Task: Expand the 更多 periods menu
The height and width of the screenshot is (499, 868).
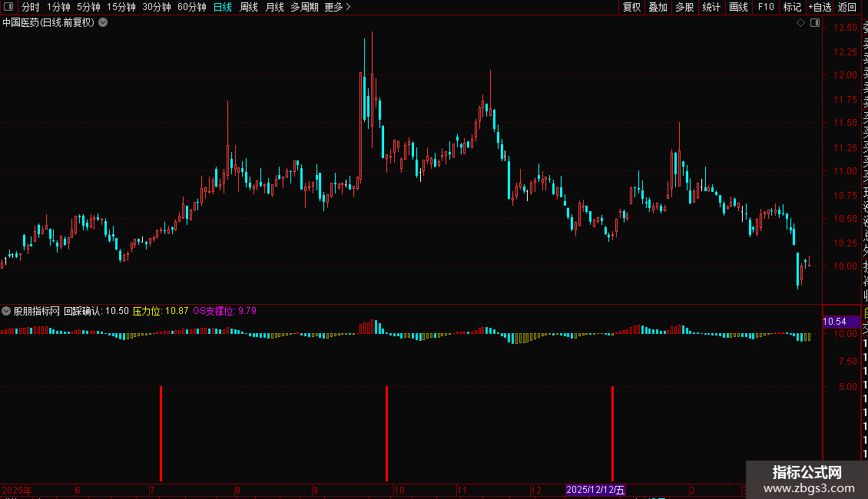Action: [338, 7]
